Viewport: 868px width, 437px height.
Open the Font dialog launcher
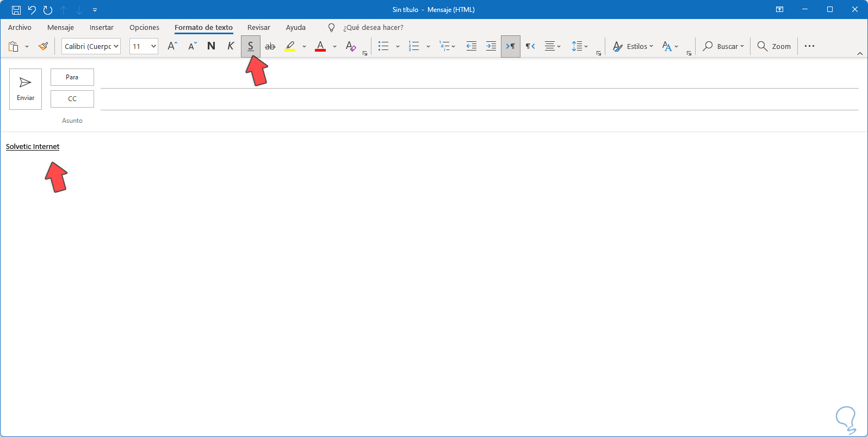pos(365,53)
